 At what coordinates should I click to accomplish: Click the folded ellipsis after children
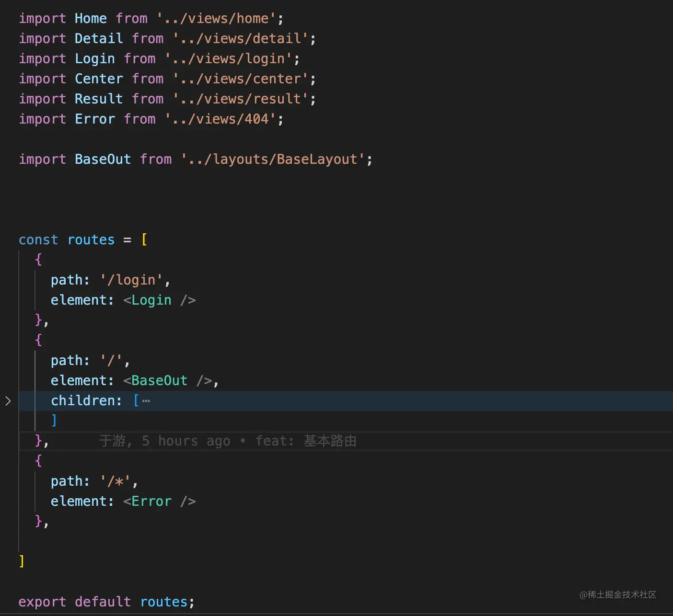coord(146,401)
